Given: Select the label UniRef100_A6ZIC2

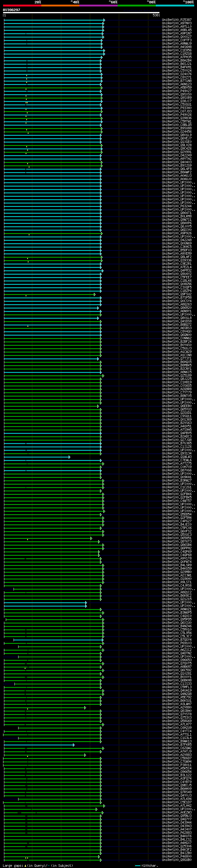Looking at the screenshot, I should coord(176,650).
